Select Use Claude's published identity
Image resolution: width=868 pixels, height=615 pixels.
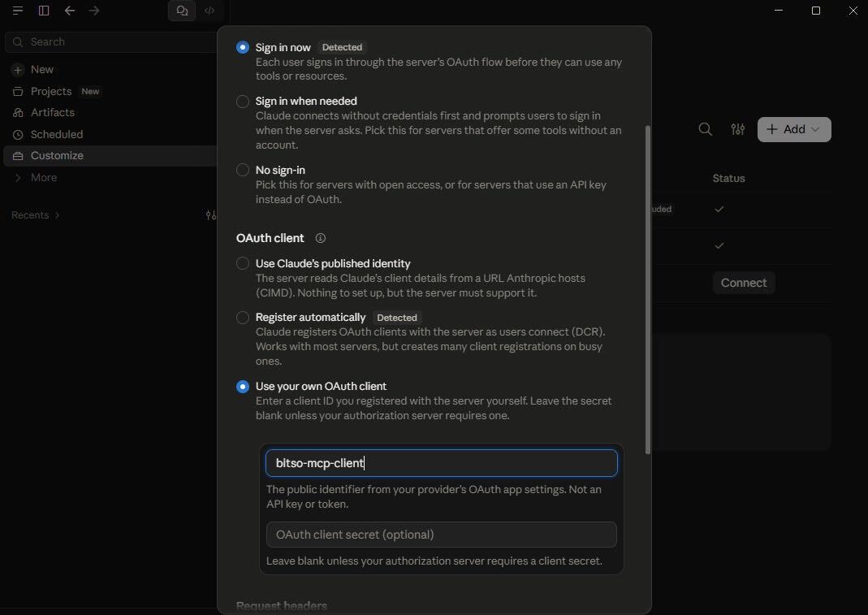[x=243, y=263]
